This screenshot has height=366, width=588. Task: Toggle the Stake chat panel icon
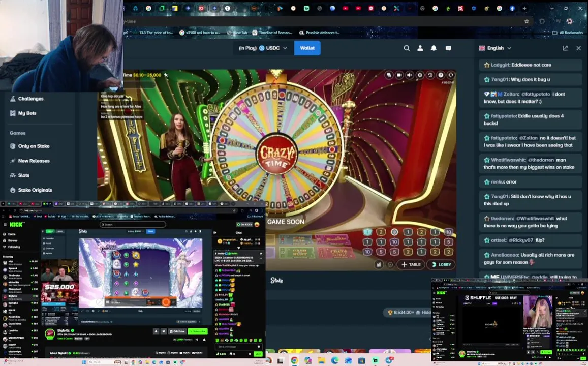tap(448, 48)
